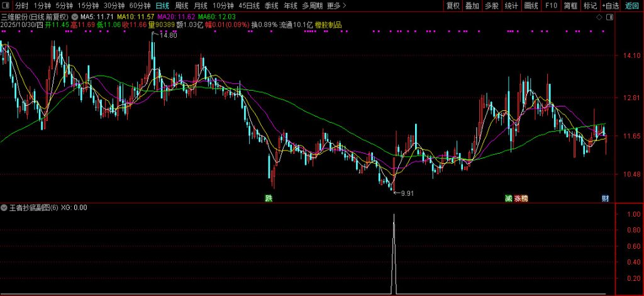The width and height of the screenshot is (644, 296).
Task: Click 返回 to go back
Action: pyautogui.click(x=632, y=6)
